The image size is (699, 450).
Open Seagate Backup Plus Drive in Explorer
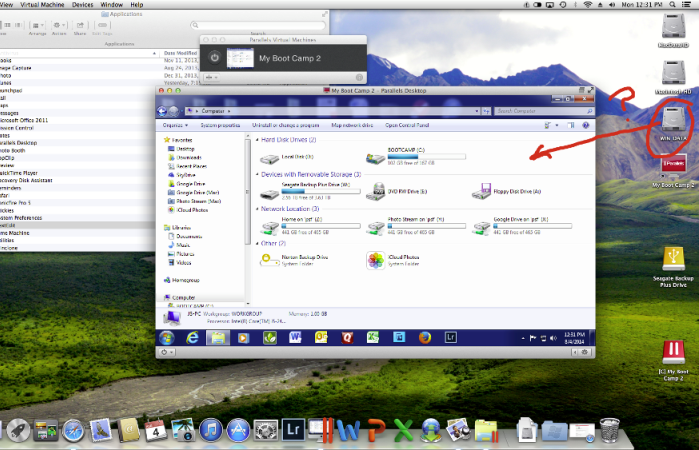[310, 191]
